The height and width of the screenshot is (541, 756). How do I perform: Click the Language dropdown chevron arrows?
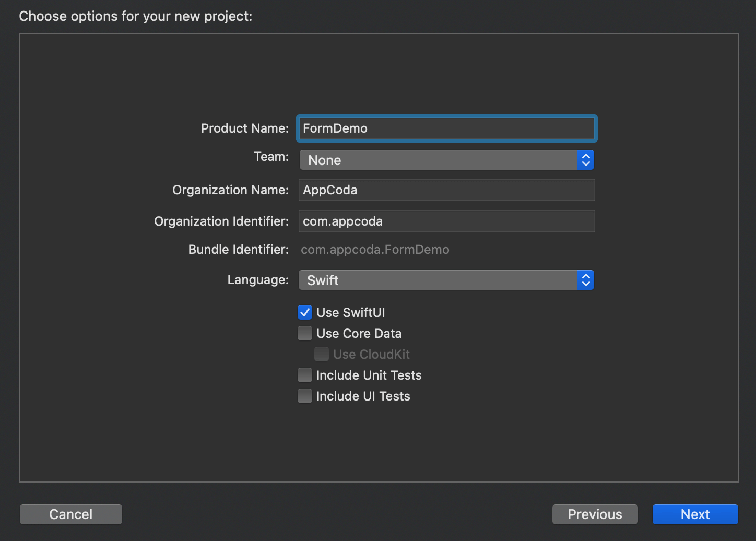click(x=586, y=280)
